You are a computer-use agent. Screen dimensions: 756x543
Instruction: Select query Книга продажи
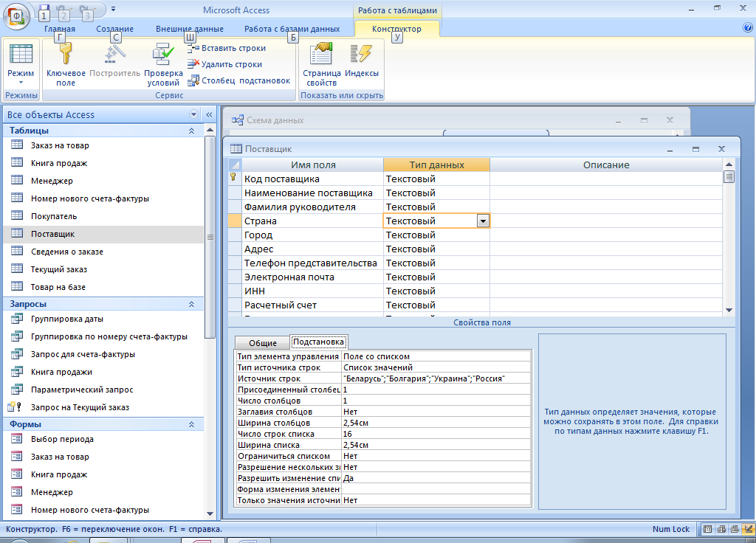tap(61, 372)
